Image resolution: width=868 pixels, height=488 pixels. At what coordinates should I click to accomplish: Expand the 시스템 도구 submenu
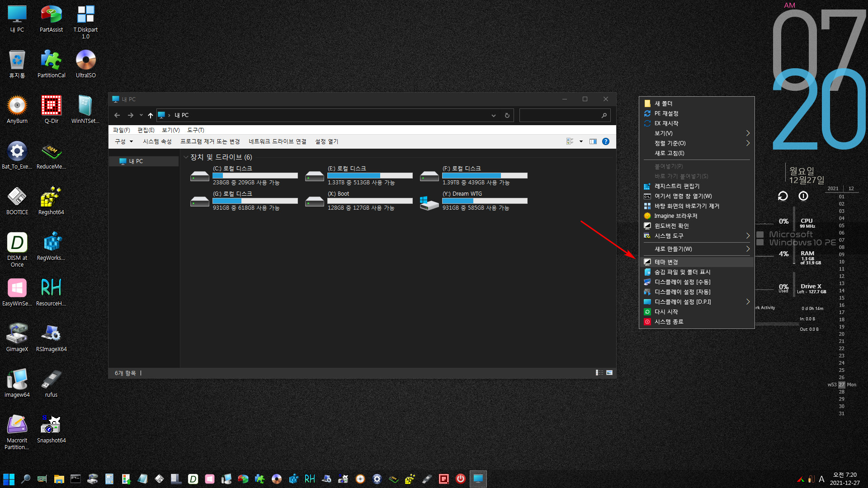[697, 236]
